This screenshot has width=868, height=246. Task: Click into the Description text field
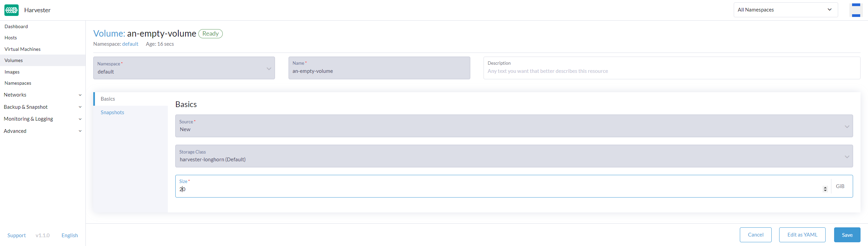671,71
